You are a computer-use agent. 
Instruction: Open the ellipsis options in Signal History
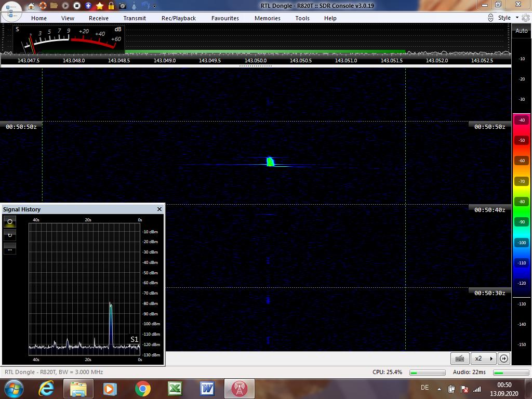pos(10,249)
